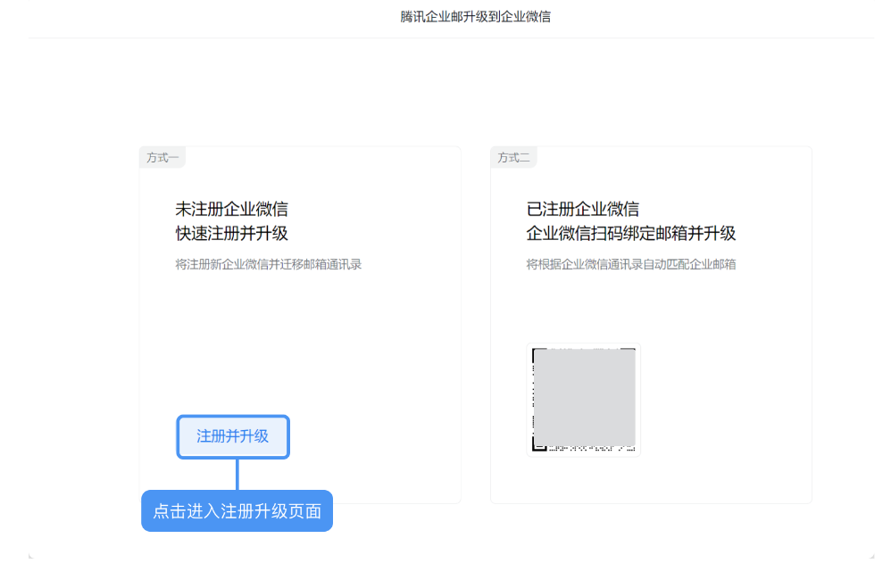Click the 点击进入注册升级页面 tooltip
The width and height of the screenshot is (891, 588).
[x=237, y=511]
